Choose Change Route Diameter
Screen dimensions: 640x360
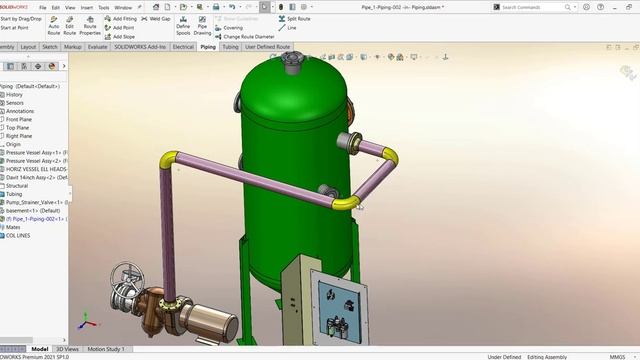245,37
